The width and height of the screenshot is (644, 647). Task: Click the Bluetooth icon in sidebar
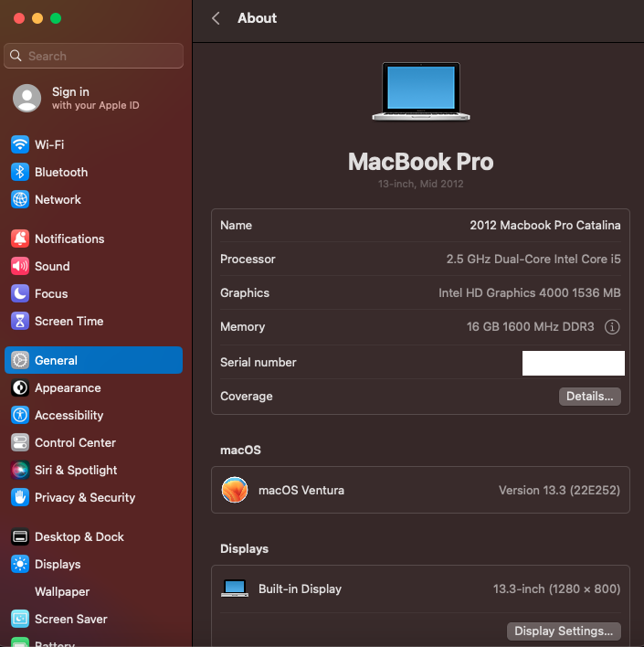(20, 172)
